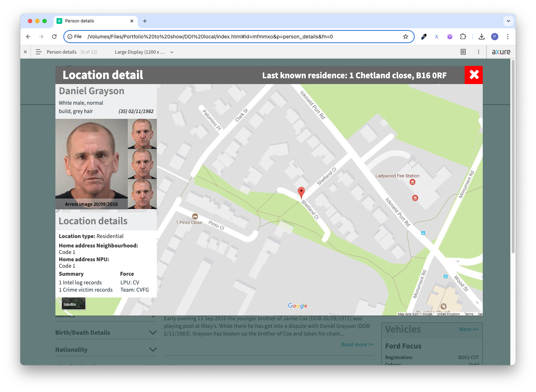Click the Axure logo
This screenshot has width=536, height=392.
(x=501, y=52)
